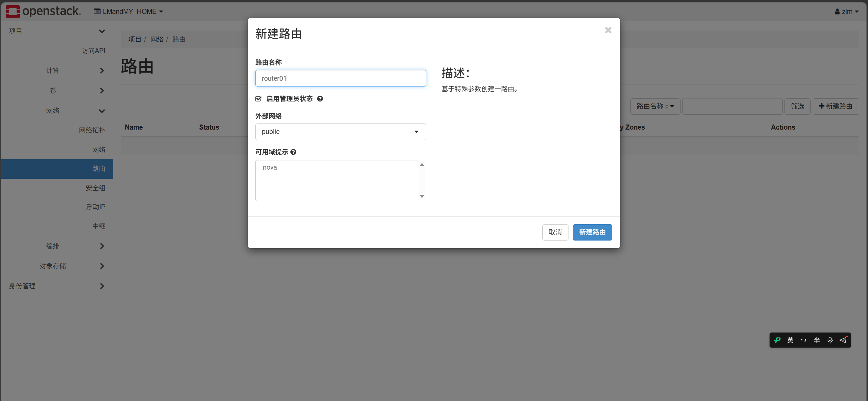
Task: Expand 计算 sidebar section
Action: point(57,71)
